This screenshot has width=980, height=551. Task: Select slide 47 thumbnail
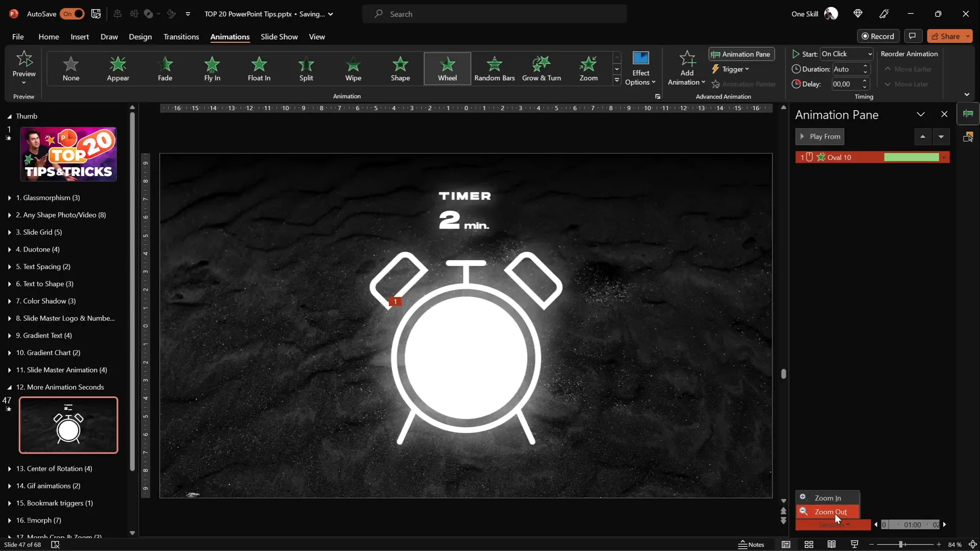click(x=68, y=425)
